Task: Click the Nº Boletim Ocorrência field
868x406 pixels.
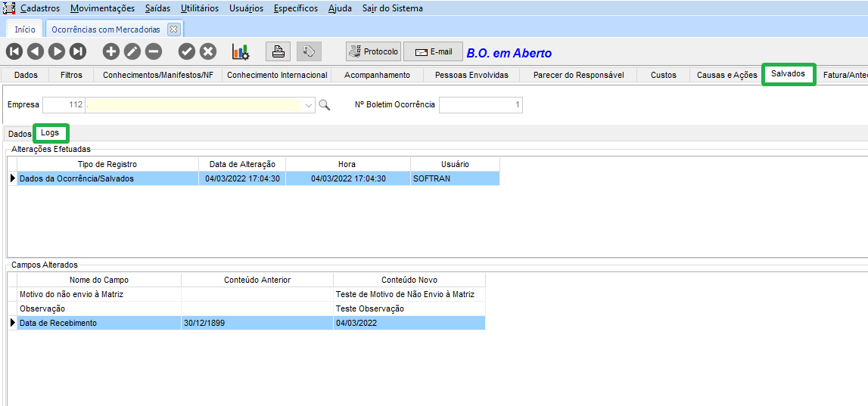Action: pyautogui.click(x=481, y=104)
